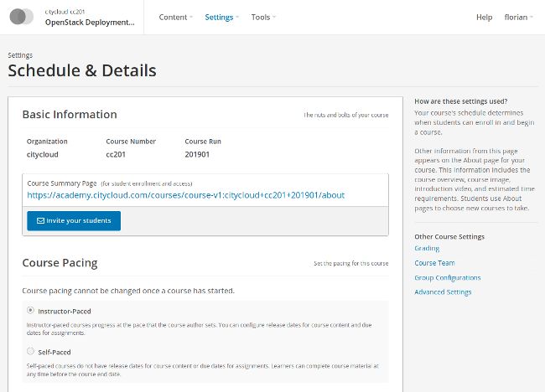
Task: Click the envelope icon on invite button
Action: click(40, 221)
